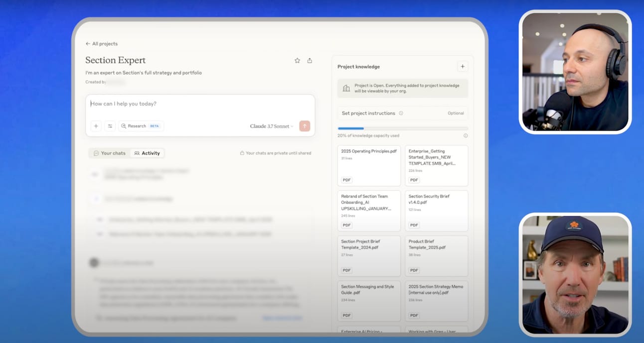Click the knowledge capacity info icon
Image resolution: width=644 pixels, height=343 pixels.
pyautogui.click(x=466, y=135)
